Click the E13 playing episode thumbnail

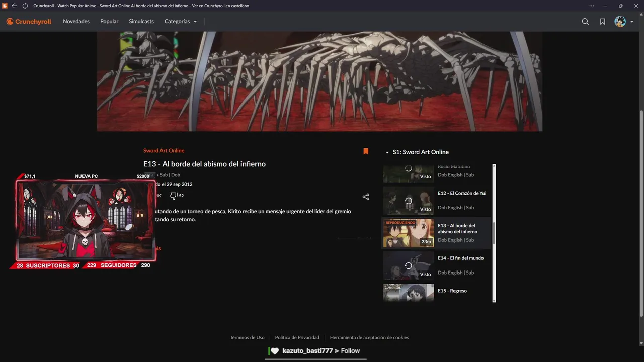coord(409,233)
